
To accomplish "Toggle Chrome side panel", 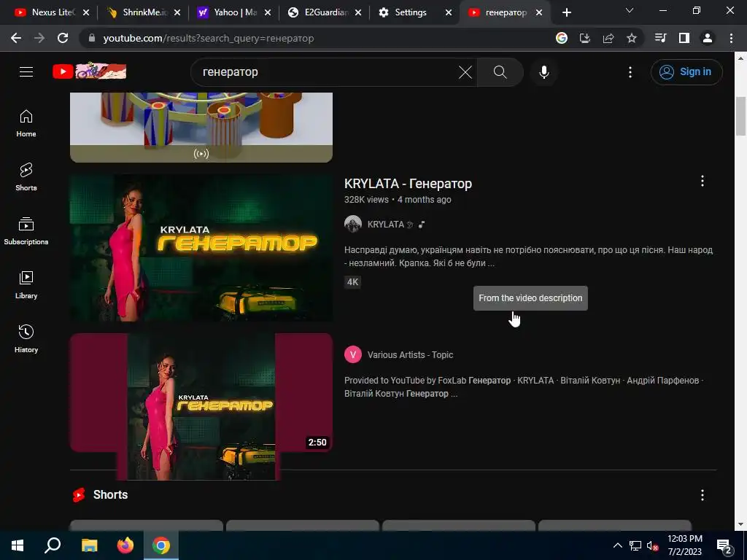I will click(x=684, y=38).
